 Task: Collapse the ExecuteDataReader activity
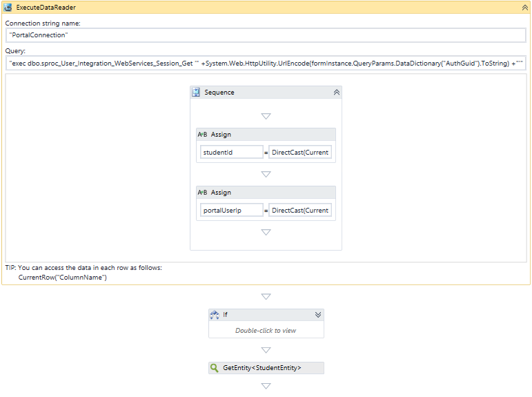point(524,7)
